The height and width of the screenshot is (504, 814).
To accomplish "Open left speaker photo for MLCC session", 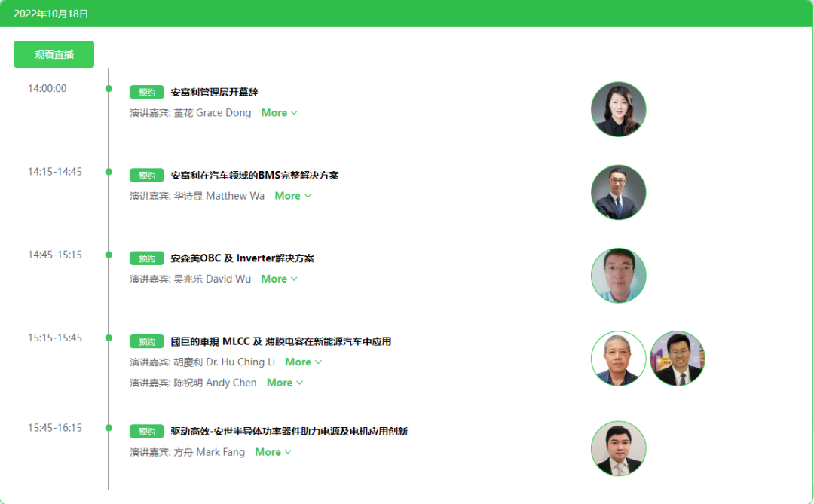I will pos(618,359).
